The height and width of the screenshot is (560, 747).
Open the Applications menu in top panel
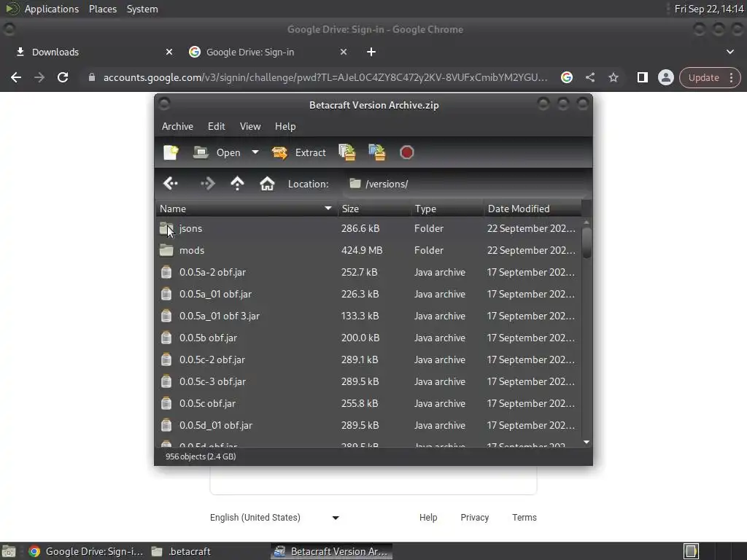pyautogui.click(x=52, y=9)
